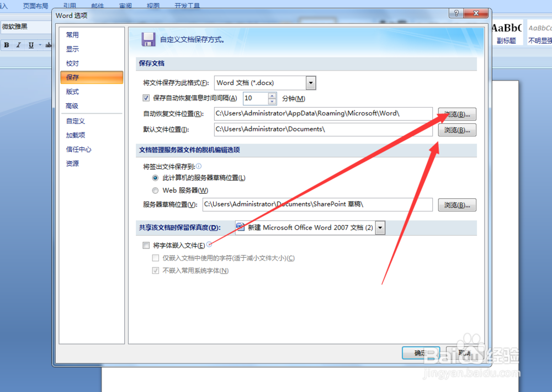Open document fidelity dropdown for 新建 Microsoft Office Word
The height and width of the screenshot is (392, 552).
tap(380, 228)
